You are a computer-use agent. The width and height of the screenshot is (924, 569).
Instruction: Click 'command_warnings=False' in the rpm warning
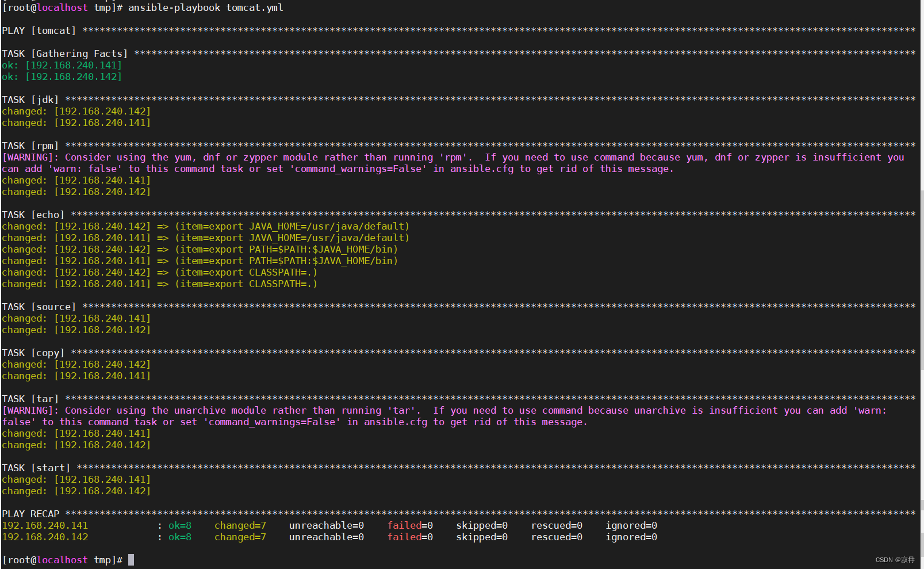(x=358, y=169)
